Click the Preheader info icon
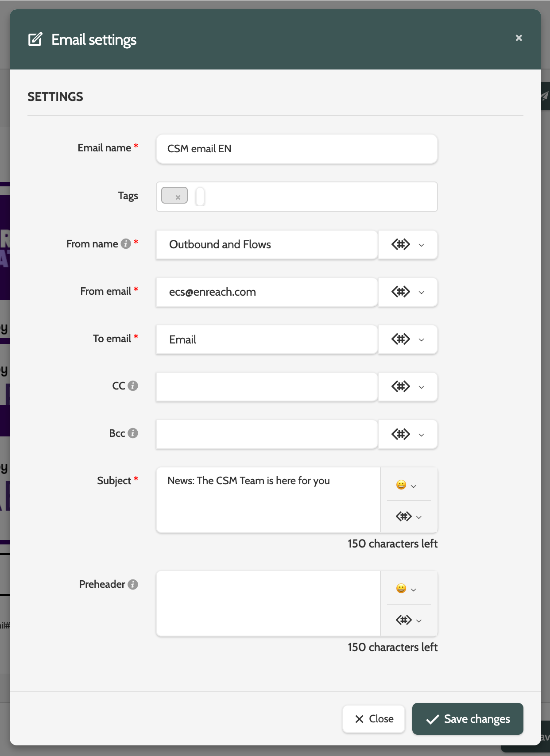Screen dimensions: 550x756 coord(133,585)
